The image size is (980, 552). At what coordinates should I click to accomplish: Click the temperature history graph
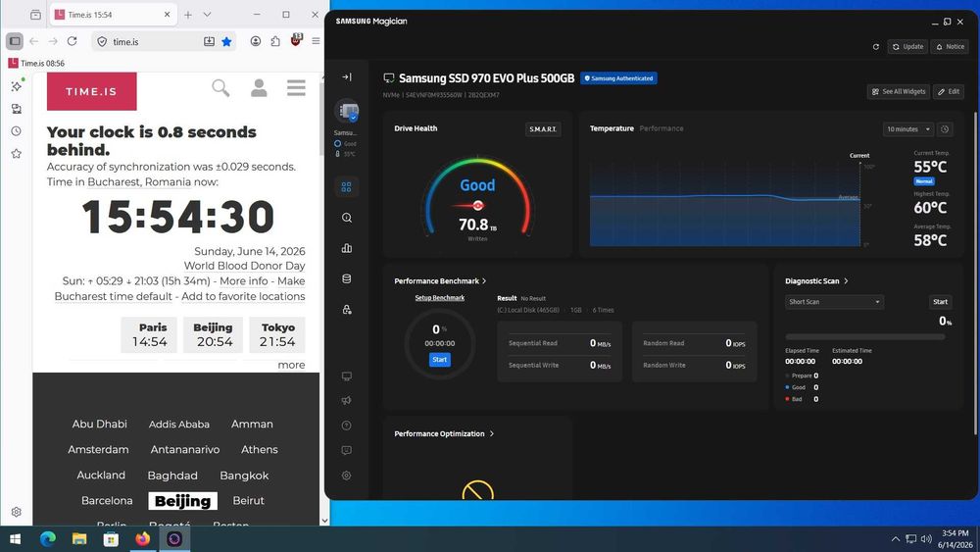pos(725,204)
